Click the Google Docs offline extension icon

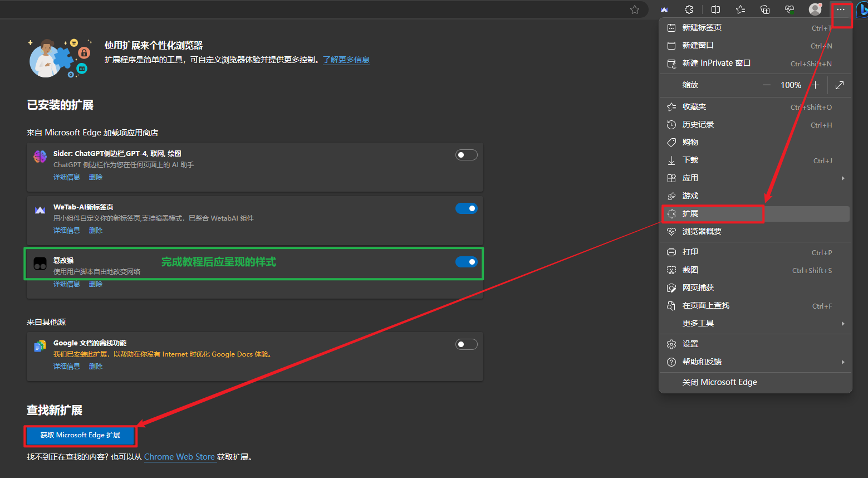(40, 346)
